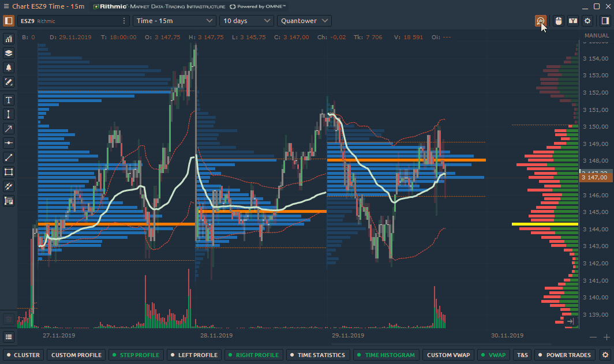Viewport: 614px width, 364px height.
Task: Open the indicators icon in left toolbar
Action: (9, 39)
